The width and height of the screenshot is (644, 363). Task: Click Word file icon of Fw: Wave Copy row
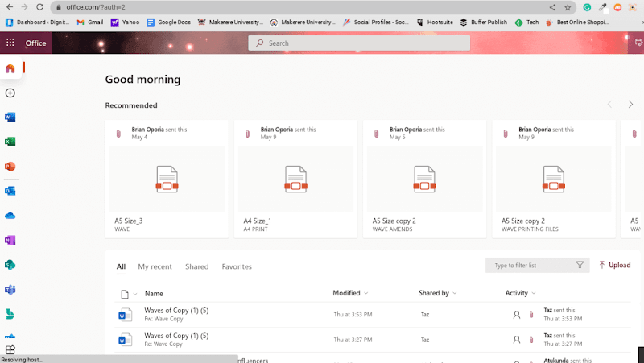tap(125, 315)
